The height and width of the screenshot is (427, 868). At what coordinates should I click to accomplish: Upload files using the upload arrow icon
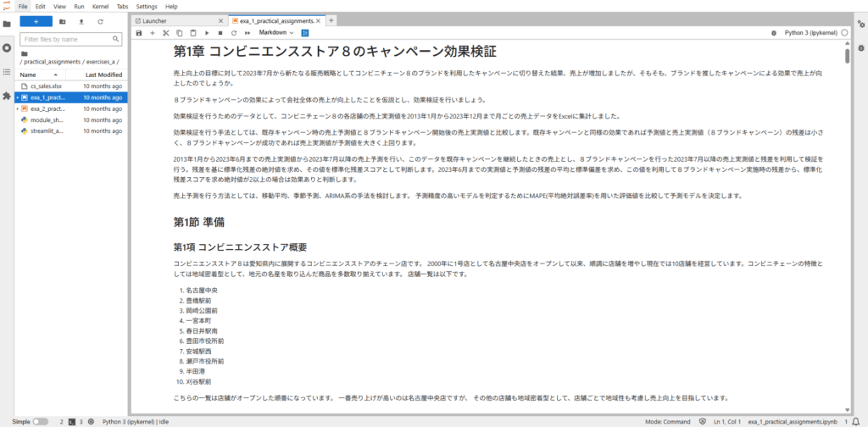click(x=81, y=21)
